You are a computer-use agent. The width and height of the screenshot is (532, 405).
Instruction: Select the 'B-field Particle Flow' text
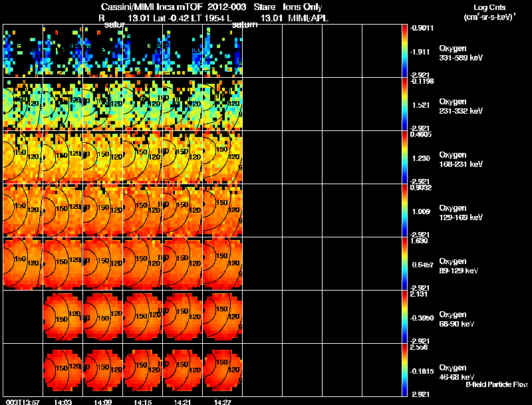pyautogui.click(x=497, y=384)
